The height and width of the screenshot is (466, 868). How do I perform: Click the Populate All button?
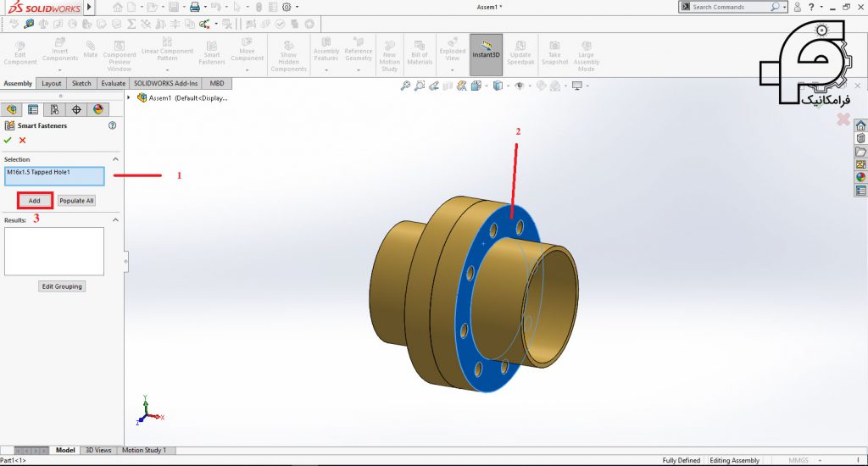(x=76, y=200)
